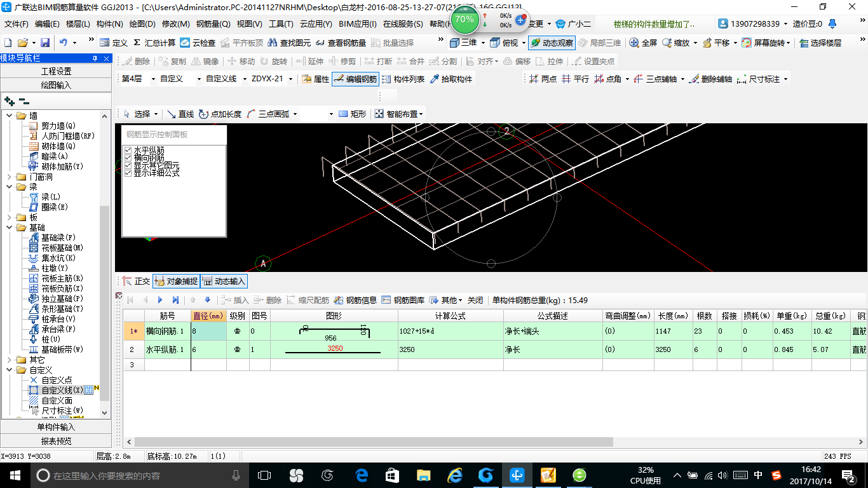Expand the 板 tree folder
This screenshot has height=488, width=868.
[10, 217]
